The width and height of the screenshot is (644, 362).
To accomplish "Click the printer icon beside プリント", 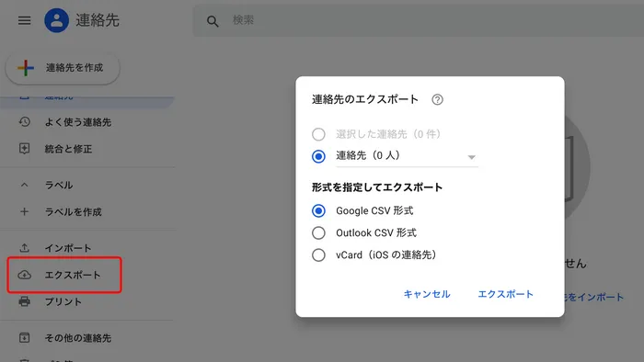I will click(24, 301).
